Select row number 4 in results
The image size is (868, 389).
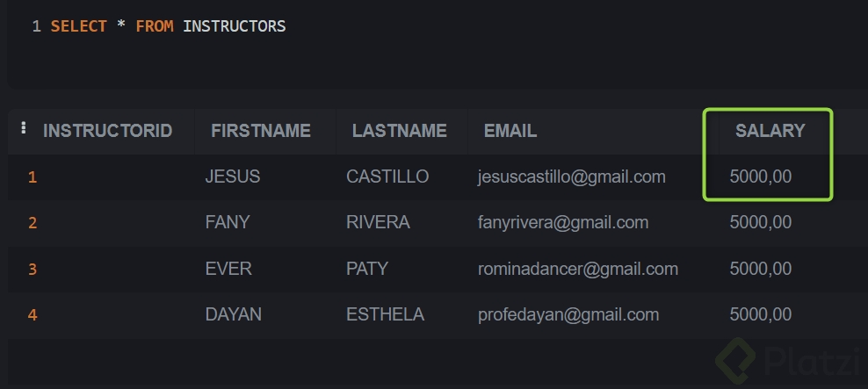pos(33,314)
